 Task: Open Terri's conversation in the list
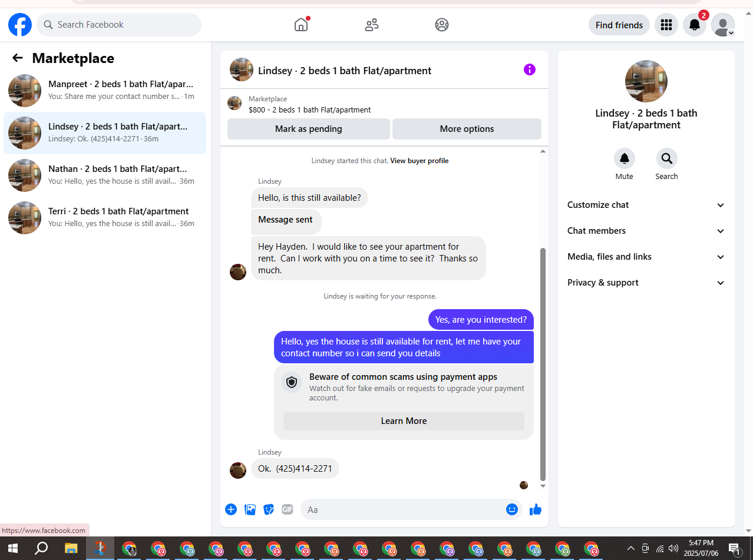click(x=105, y=218)
